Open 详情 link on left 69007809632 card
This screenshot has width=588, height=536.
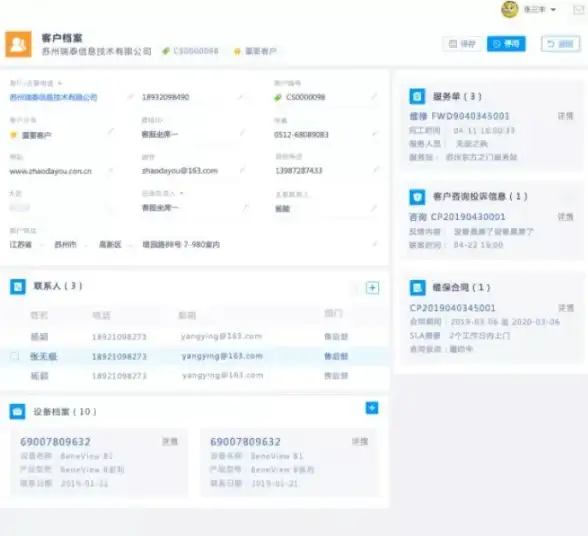[170, 441]
